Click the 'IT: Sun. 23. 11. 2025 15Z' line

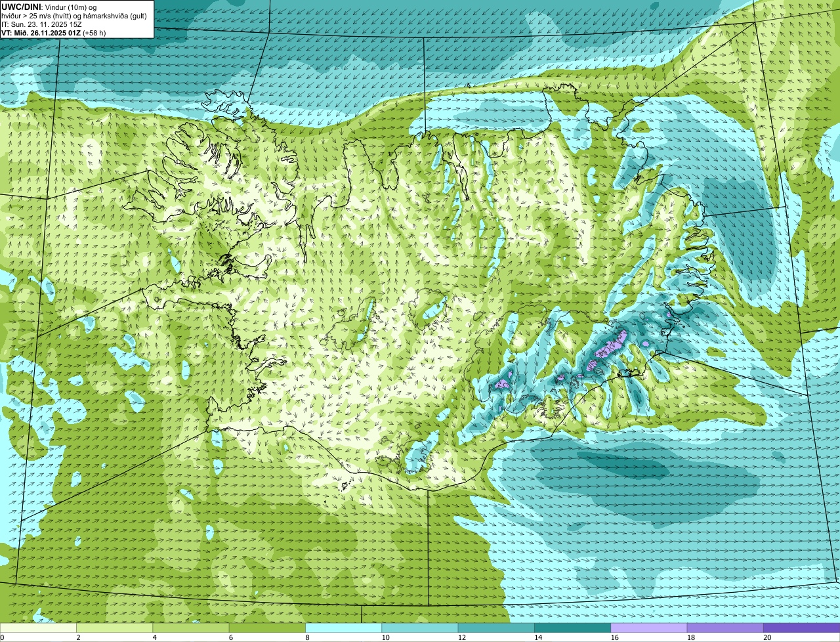tap(42, 24)
